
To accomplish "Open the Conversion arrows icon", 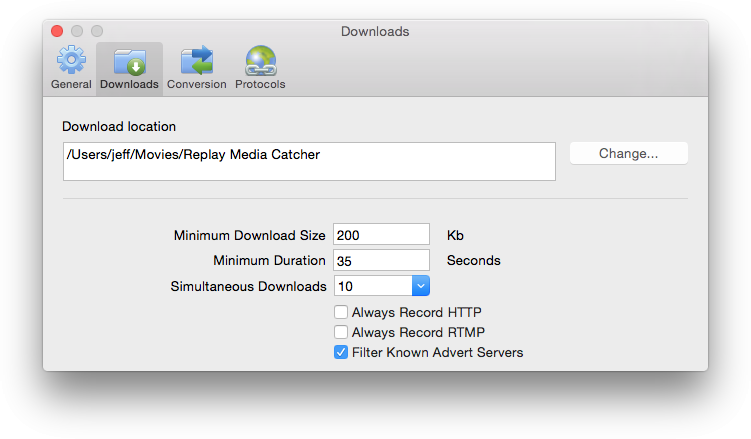I will tap(197, 60).
